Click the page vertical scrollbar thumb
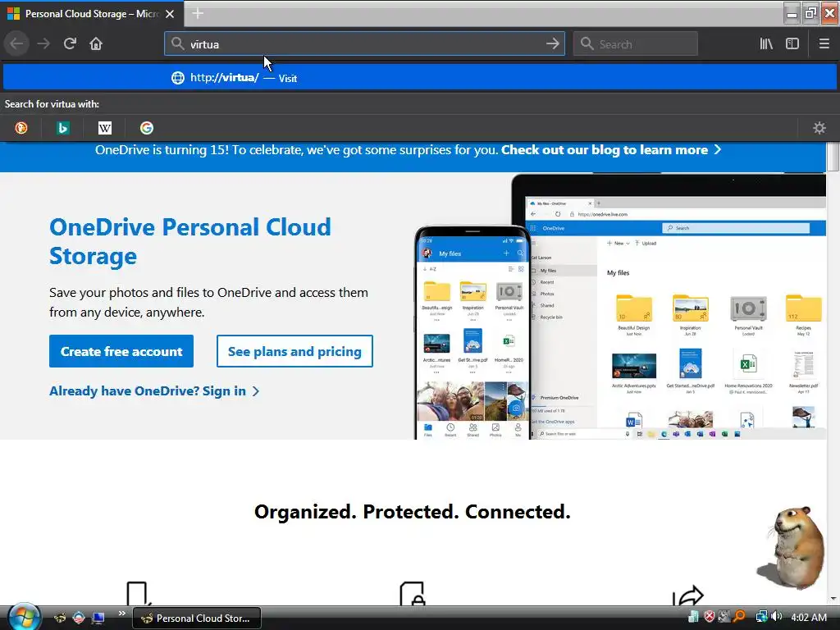This screenshot has height=630, width=840. coord(833,157)
